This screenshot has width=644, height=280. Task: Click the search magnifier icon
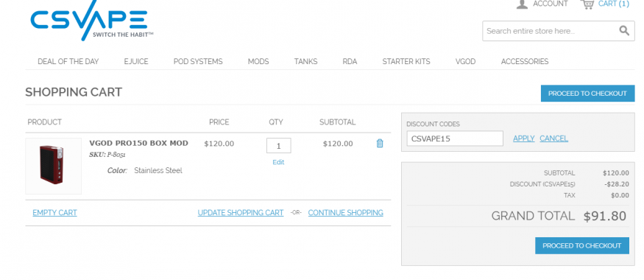click(x=624, y=31)
